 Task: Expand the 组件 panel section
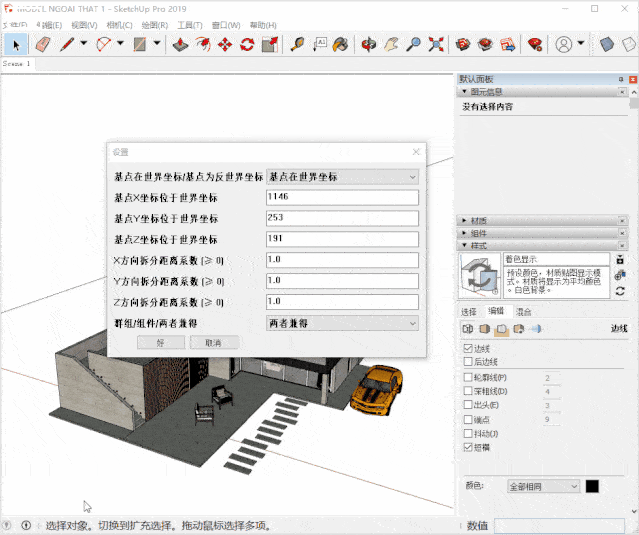[x=464, y=233]
